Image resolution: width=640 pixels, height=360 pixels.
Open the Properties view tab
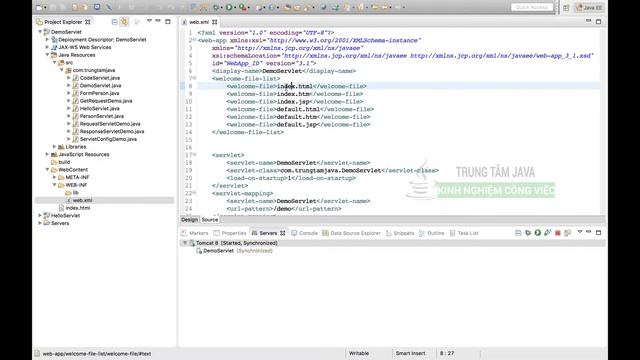click(230, 233)
